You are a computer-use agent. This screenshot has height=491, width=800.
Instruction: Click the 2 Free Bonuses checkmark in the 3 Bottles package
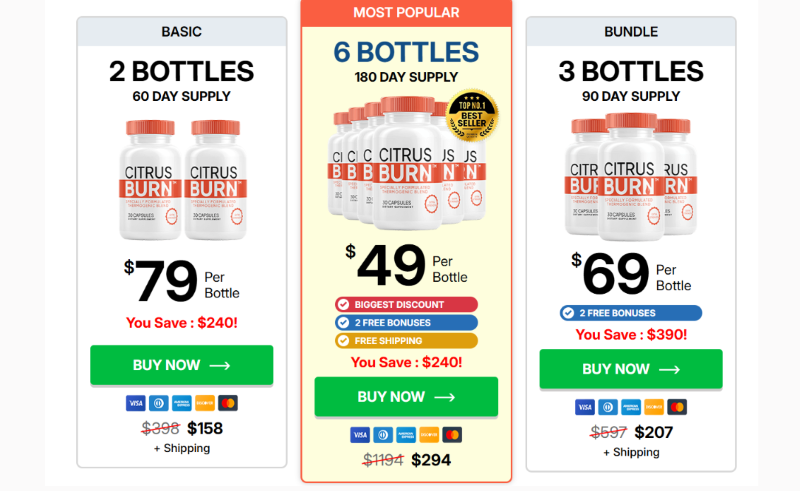(x=568, y=313)
